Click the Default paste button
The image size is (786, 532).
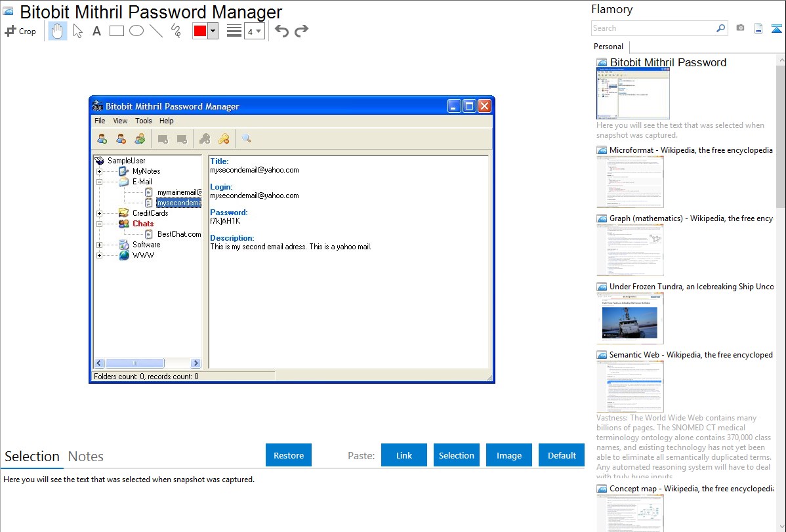[x=562, y=455]
